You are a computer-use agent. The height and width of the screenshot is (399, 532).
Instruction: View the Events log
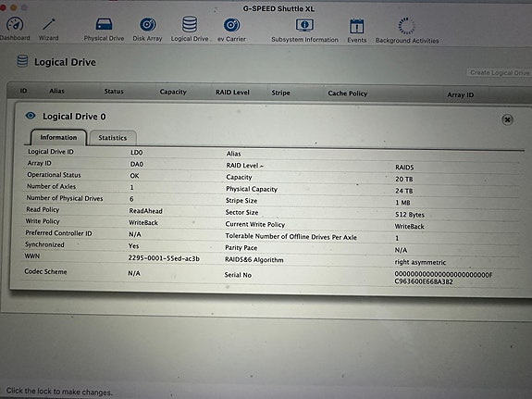356,31
